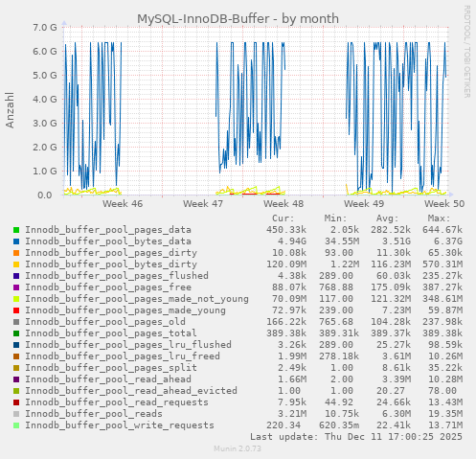
Task: Select the yellow Innodb_buffer_pool_bytes_dirty swatch
Action: coord(16,264)
